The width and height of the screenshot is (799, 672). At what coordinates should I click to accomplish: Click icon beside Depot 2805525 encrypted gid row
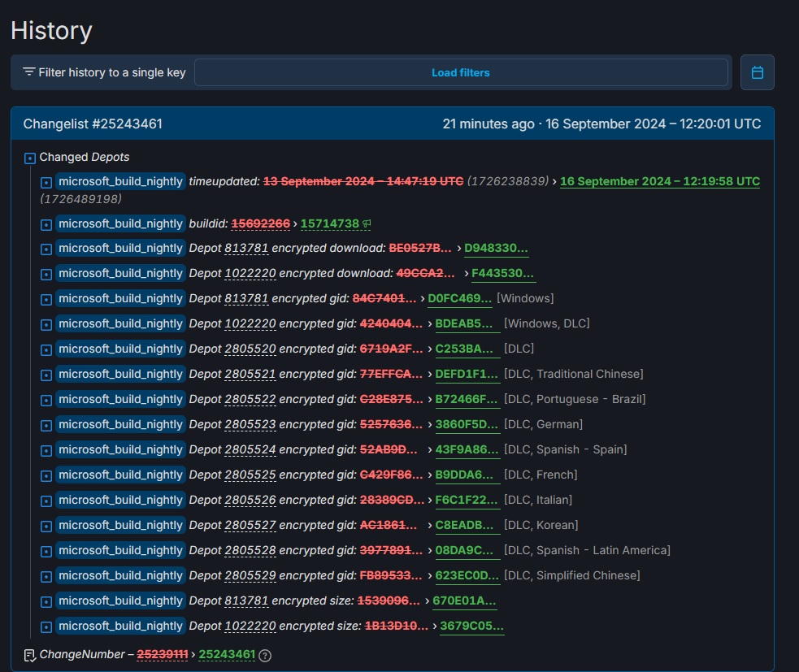pyautogui.click(x=46, y=476)
